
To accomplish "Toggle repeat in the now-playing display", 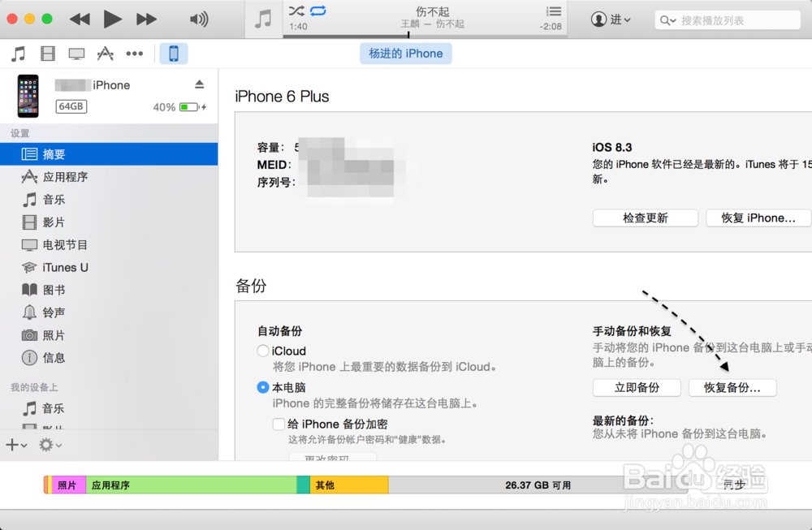I will click(x=318, y=11).
